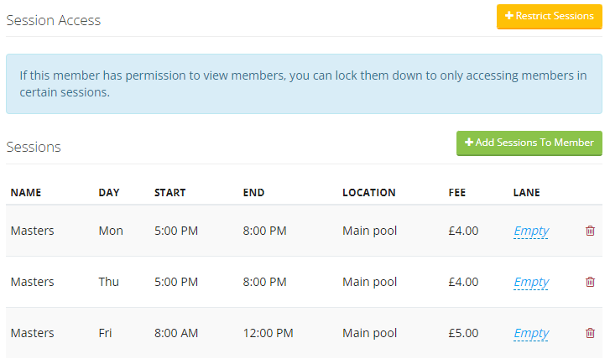Delete the Masters Thursday session
This screenshot has height=364, width=610.
coord(590,282)
